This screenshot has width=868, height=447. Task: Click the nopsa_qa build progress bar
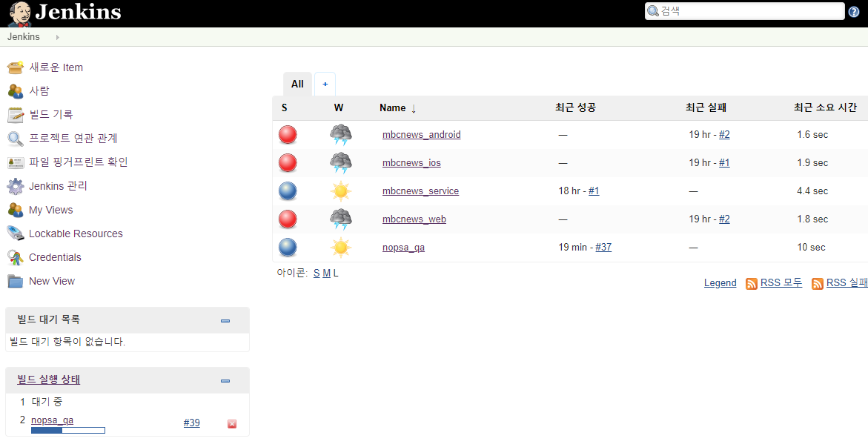(68, 431)
